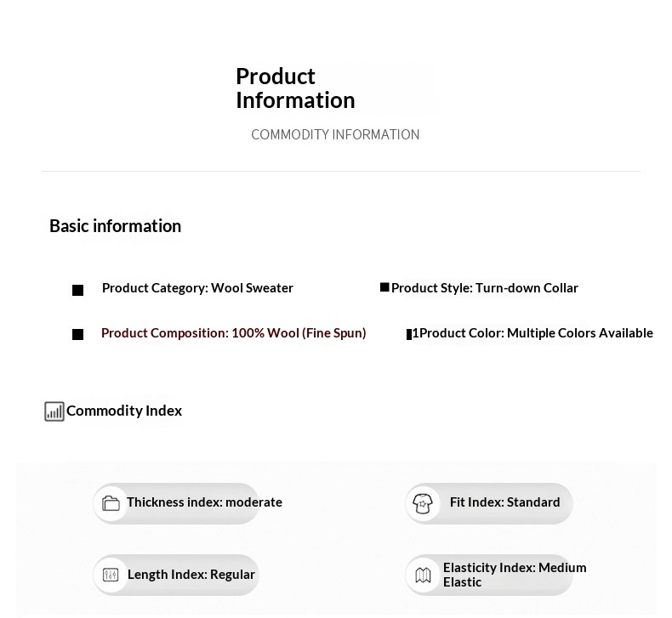This screenshot has width=672, height=618.
Task: Click the Product Category: Wool Sweater text
Action: (197, 288)
